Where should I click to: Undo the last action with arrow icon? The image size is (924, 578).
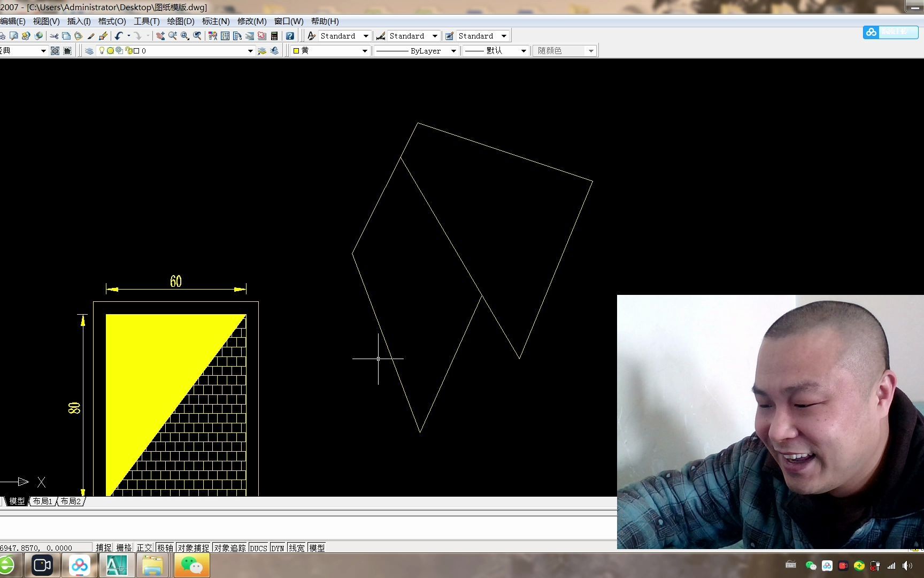point(119,36)
